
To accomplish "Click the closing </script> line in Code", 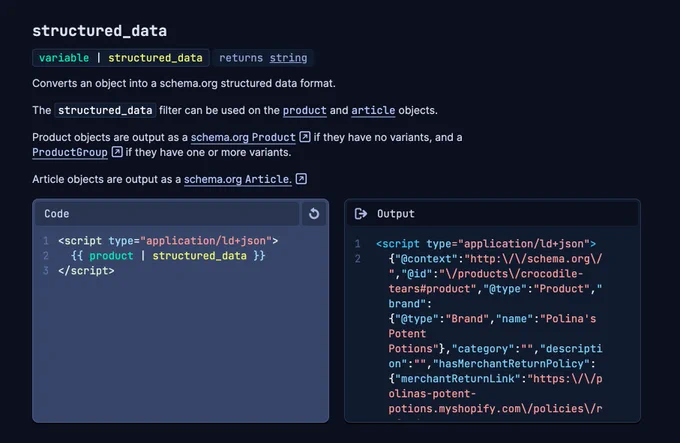I will pos(86,271).
